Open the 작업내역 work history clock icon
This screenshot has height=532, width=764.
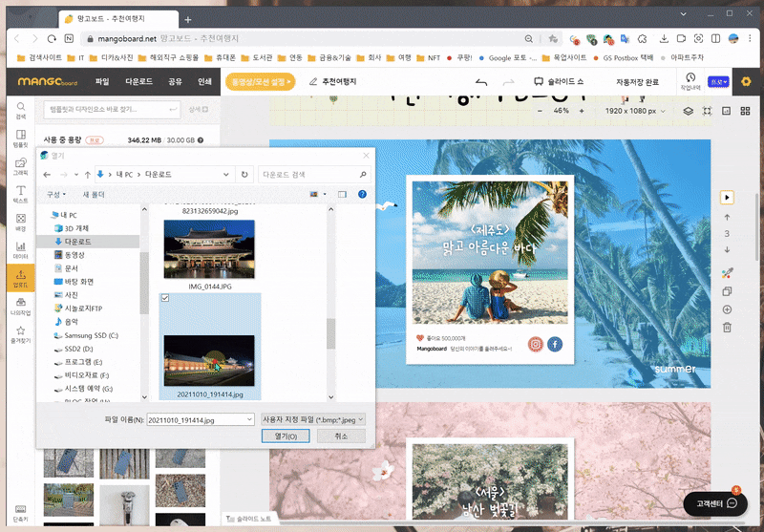[690, 81]
